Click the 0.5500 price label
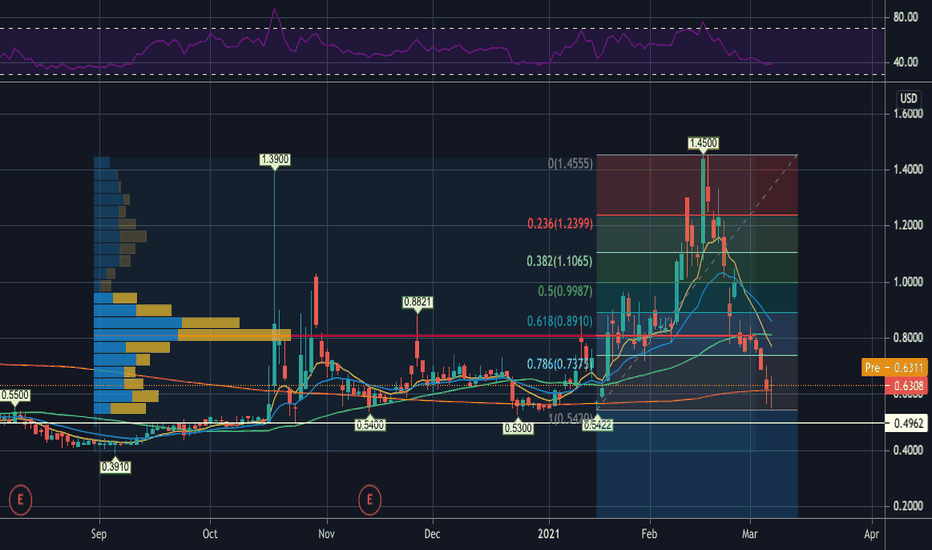 click(x=15, y=395)
